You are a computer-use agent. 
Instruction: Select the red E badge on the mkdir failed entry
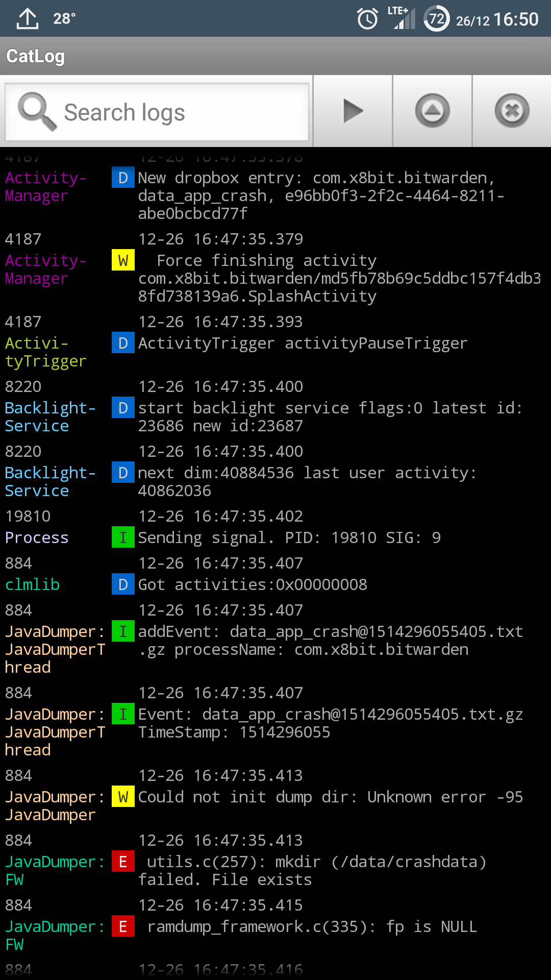(123, 862)
